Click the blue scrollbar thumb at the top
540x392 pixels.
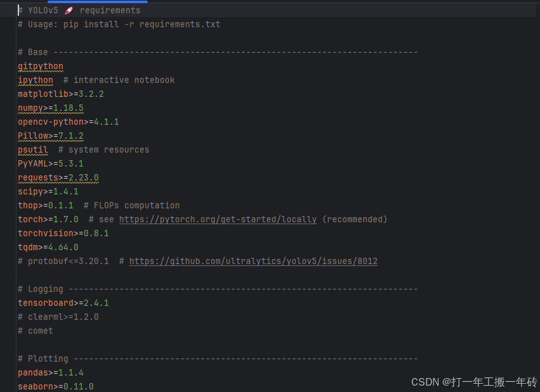(x=98, y=2)
